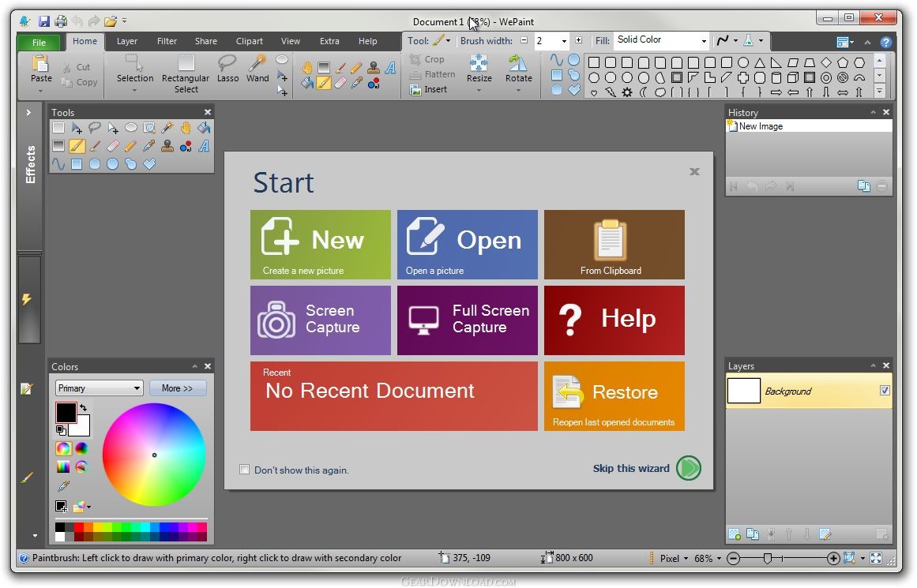Click the Screen Capture tile

point(321,320)
